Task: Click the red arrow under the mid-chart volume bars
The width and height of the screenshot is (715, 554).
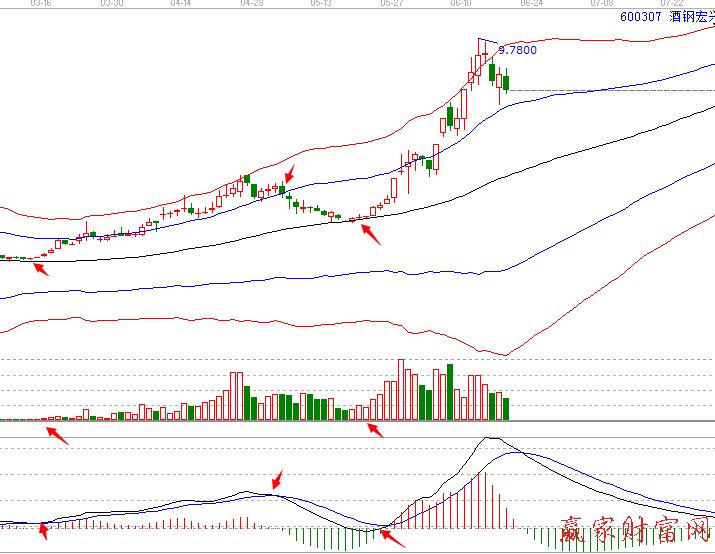Action: (374, 430)
